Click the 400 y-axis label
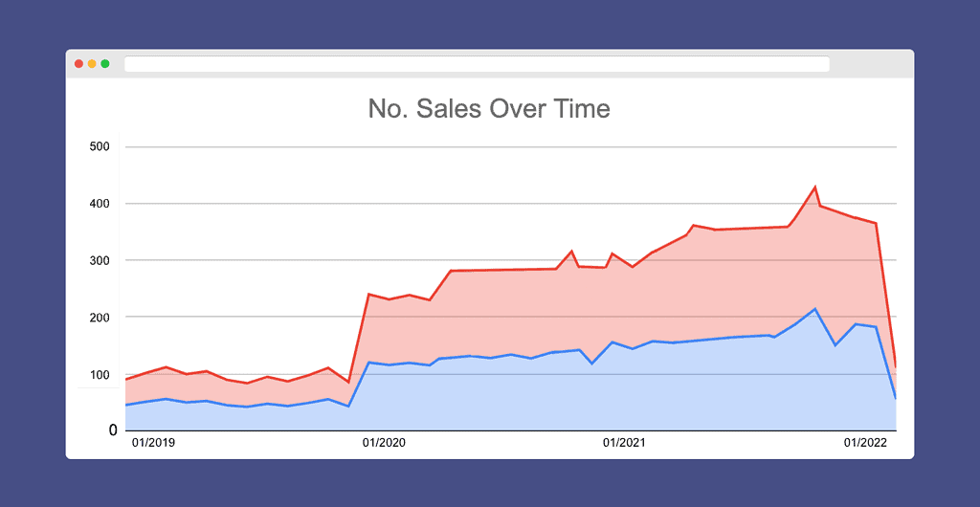The image size is (980, 507). click(100, 204)
